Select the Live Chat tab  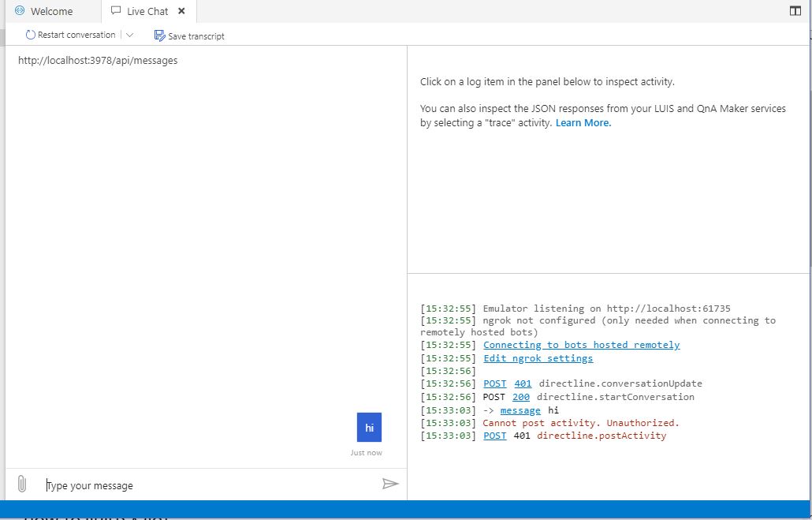[146, 11]
